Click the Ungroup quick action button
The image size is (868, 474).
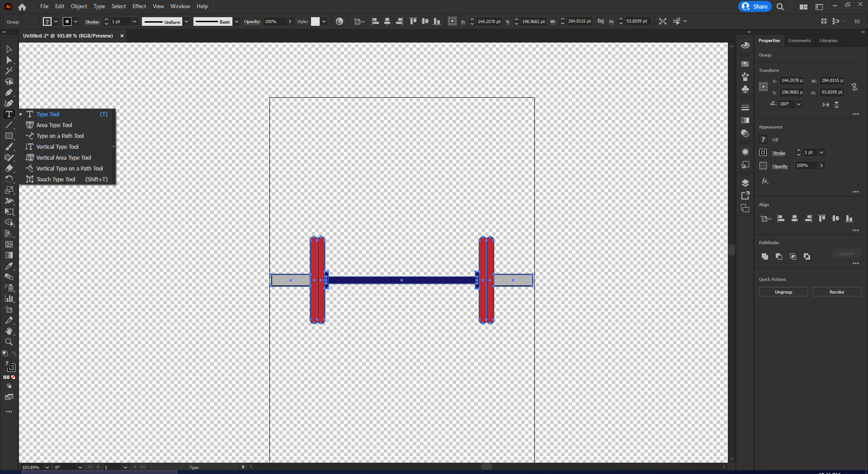coord(783,292)
